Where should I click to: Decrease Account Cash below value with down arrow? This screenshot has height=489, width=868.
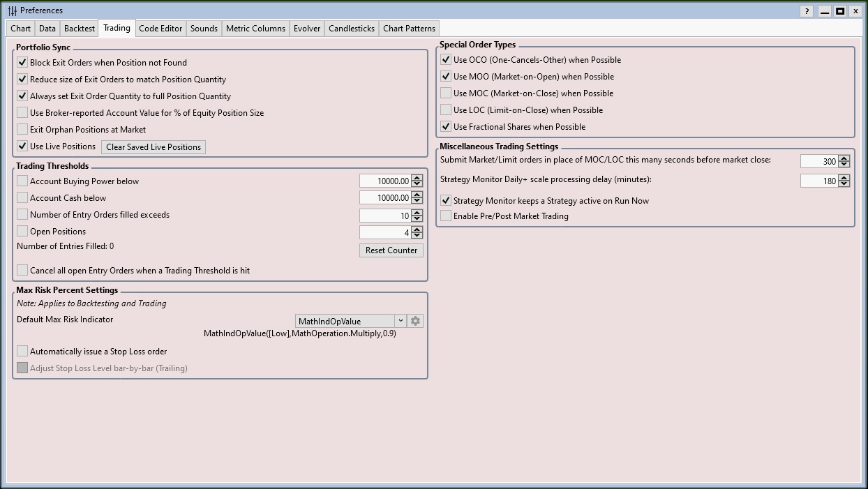[417, 202]
